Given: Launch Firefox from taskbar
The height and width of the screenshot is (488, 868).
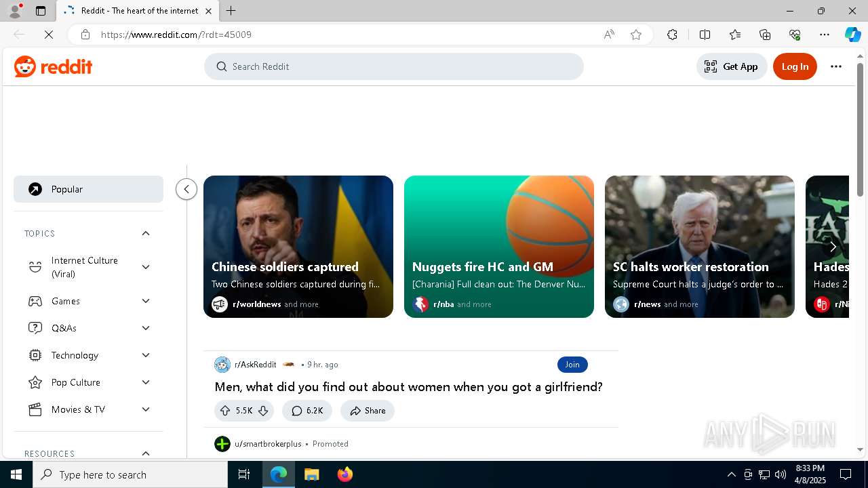Looking at the screenshot, I should click(345, 474).
